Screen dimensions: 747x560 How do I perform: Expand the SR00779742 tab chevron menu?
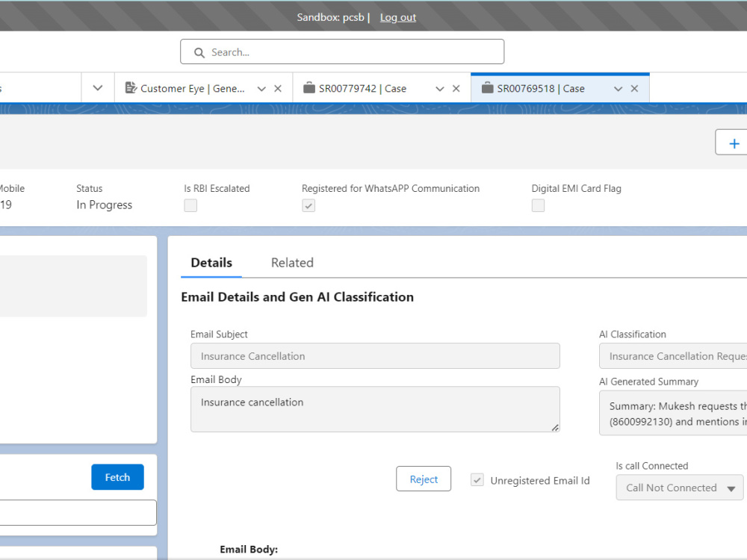pyautogui.click(x=440, y=89)
